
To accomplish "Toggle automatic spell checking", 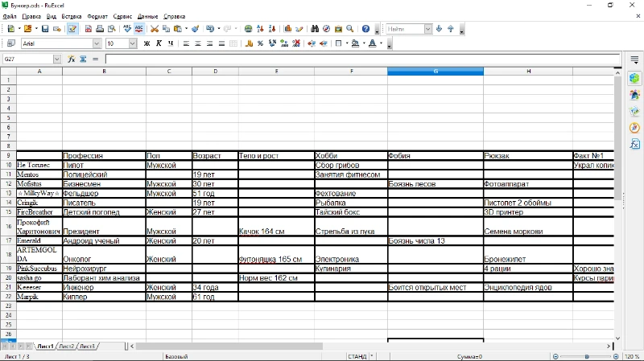I will coord(139,29).
